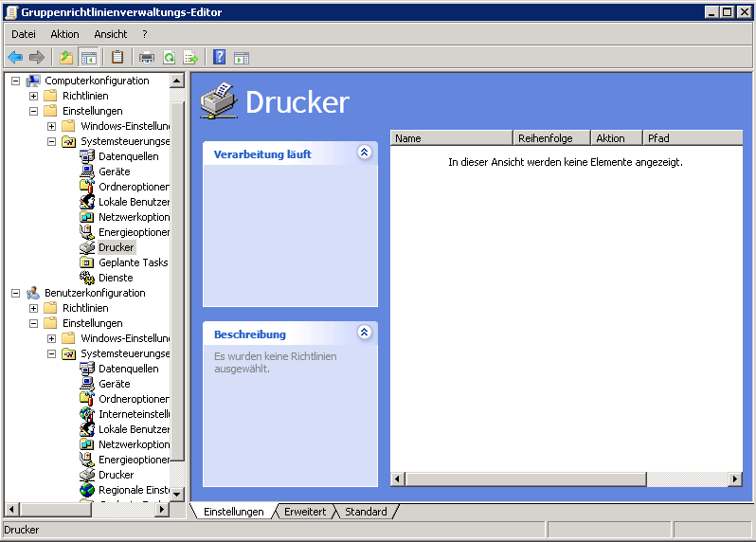Collapse the Beschreibung panel

[x=365, y=333]
